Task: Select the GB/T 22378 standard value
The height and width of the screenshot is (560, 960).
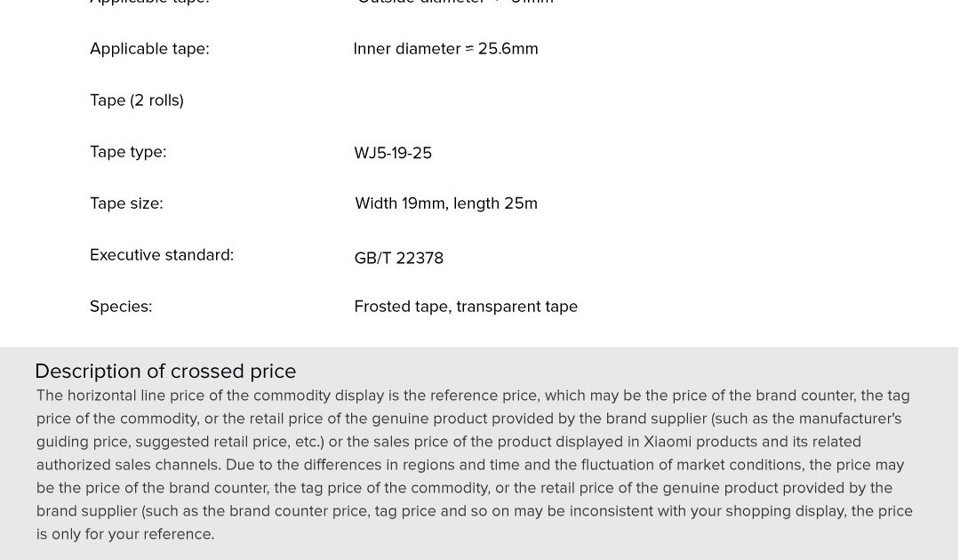Action: (x=398, y=258)
